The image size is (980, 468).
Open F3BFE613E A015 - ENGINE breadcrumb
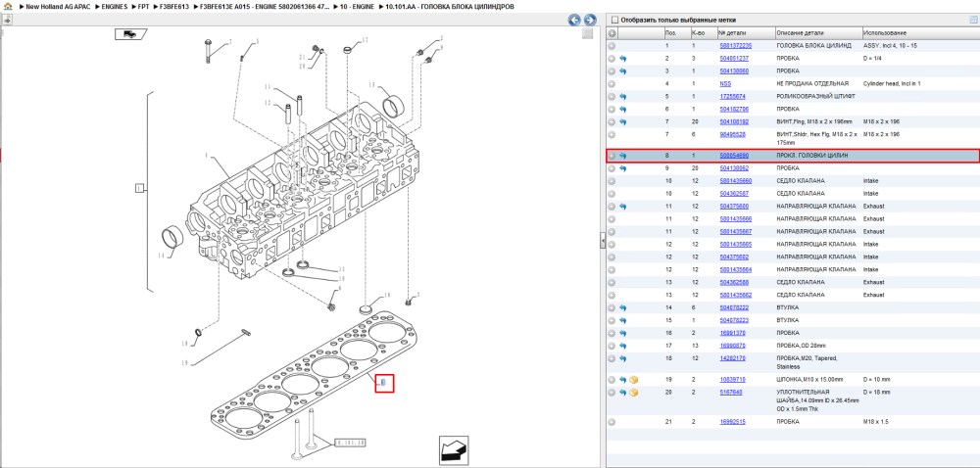(x=265, y=6)
